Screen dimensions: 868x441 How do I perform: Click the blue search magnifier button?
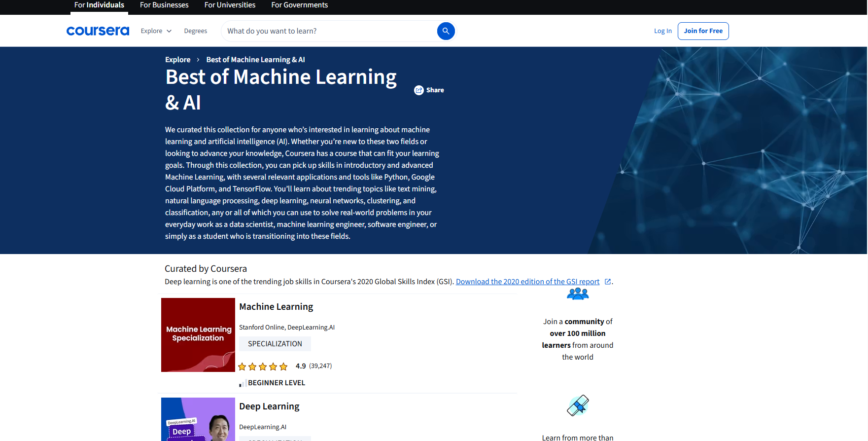click(x=446, y=31)
